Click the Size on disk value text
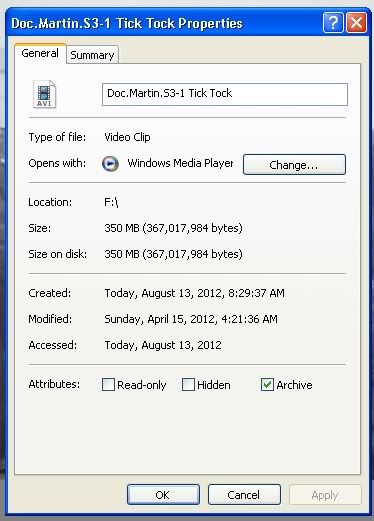The image size is (374, 521). click(173, 254)
